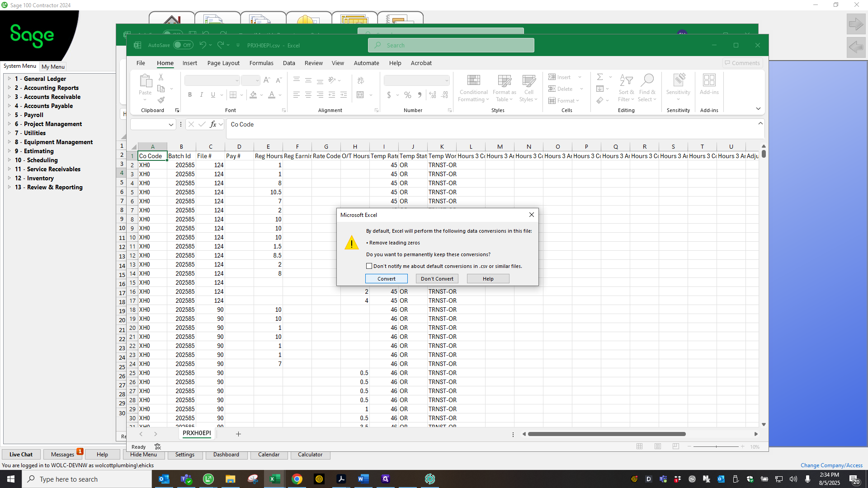This screenshot has width=868, height=488.
Task: Open the number format dropdown
Action: click(447, 80)
